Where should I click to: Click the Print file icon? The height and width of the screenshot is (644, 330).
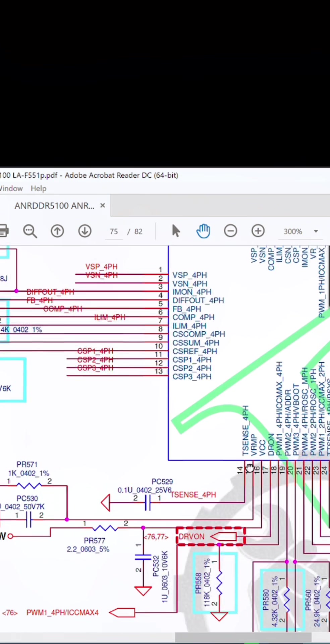[x=3, y=231]
